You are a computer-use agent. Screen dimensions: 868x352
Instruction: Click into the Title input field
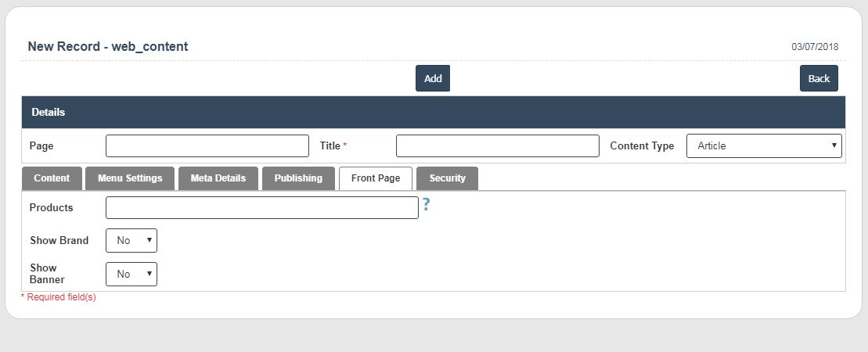[x=497, y=146]
